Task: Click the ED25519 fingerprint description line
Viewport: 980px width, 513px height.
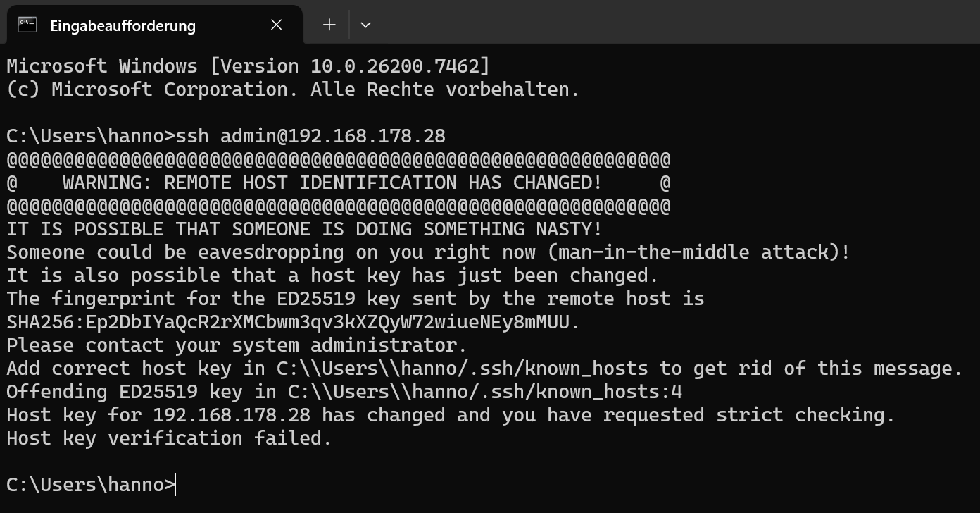Action: tap(355, 299)
